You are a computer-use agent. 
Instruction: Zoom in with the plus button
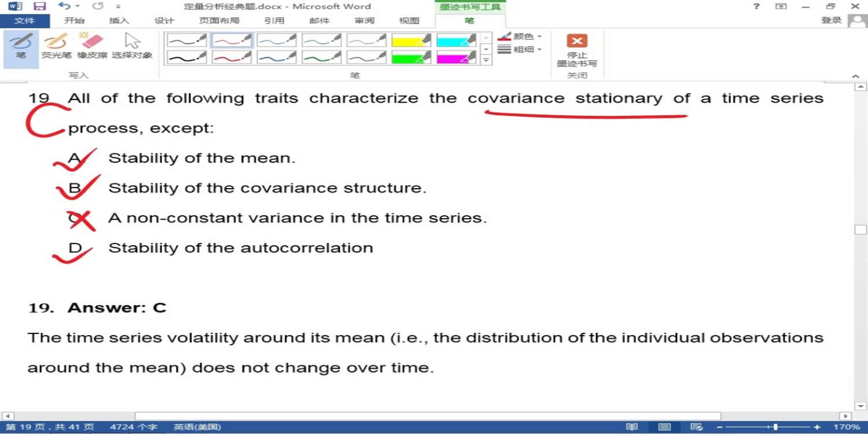click(x=817, y=427)
